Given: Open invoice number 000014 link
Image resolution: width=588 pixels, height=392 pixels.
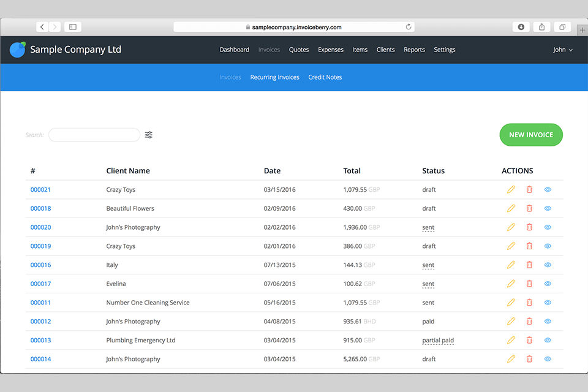Looking at the screenshot, I should coord(40,359).
